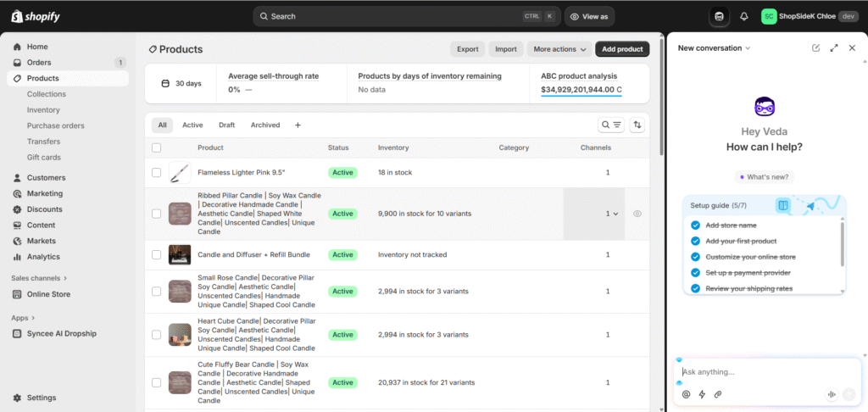Open search and filter products
Image resolution: width=868 pixels, height=412 pixels.
click(611, 125)
